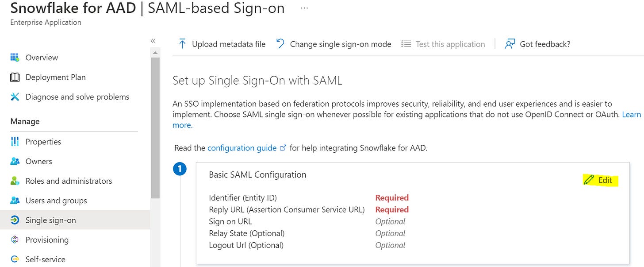Click the Deployment Plan book icon
Screen dimensions: 644x267
pyautogui.click(x=15, y=77)
